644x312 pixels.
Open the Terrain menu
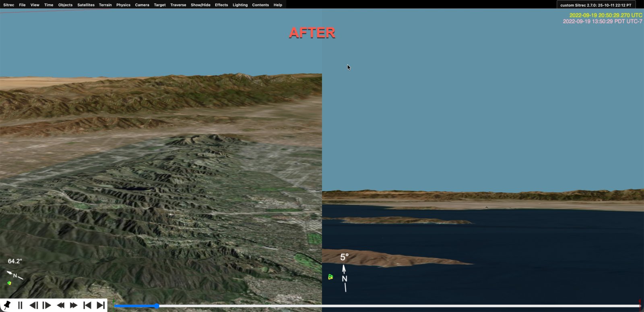pyautogui.click(x=105, y=5)
